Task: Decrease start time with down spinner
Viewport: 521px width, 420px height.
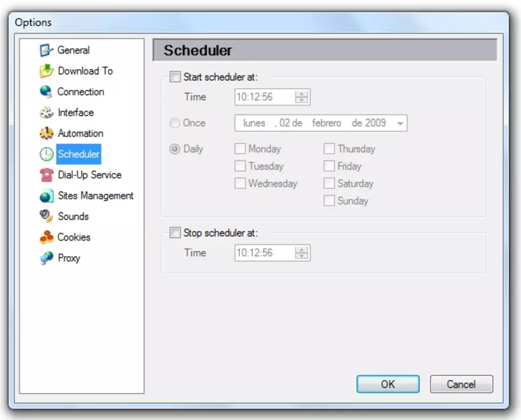Action: tap(301, 100)
